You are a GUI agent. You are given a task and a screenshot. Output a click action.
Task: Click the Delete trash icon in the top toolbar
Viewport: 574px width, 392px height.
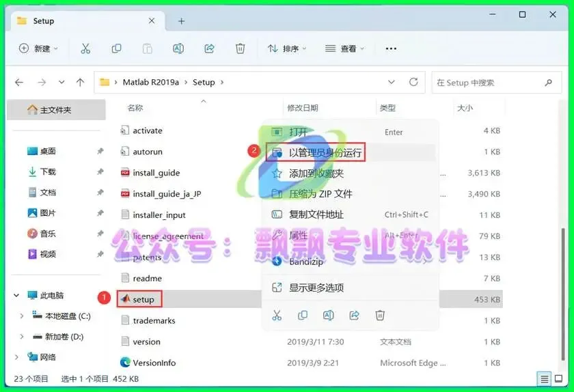point(240,48)
